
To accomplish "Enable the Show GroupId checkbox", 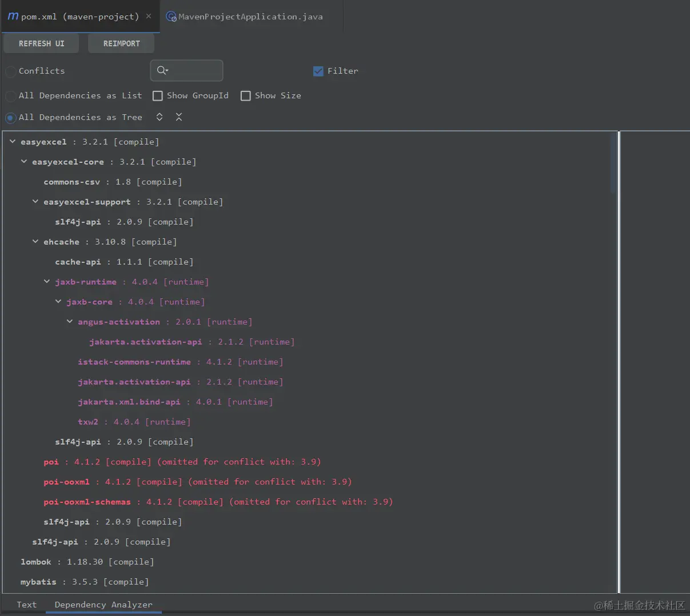I will tap(158, 95).
